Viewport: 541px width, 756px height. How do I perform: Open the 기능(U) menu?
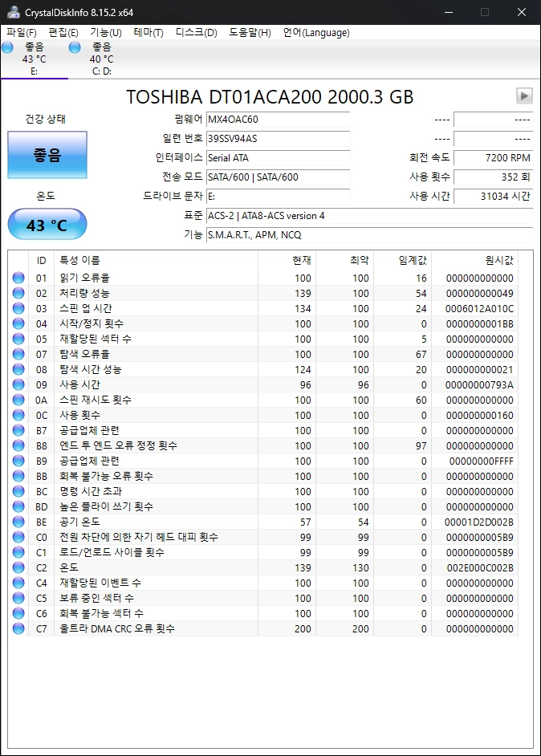(x=106, y=32)
